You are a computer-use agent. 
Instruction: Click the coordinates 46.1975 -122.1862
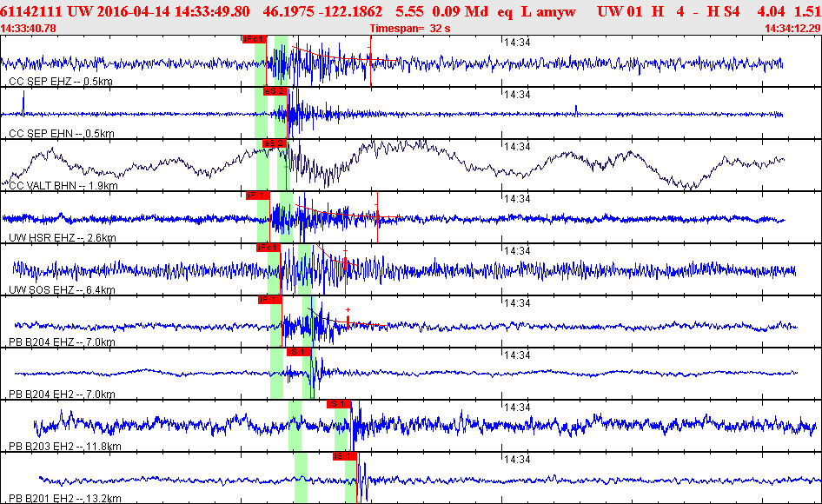[x=322, y=11]
